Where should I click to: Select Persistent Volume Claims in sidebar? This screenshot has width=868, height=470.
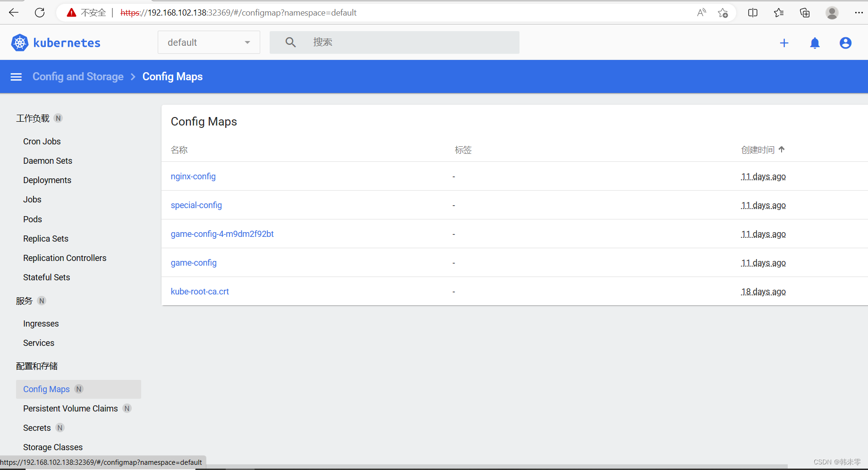70,408
